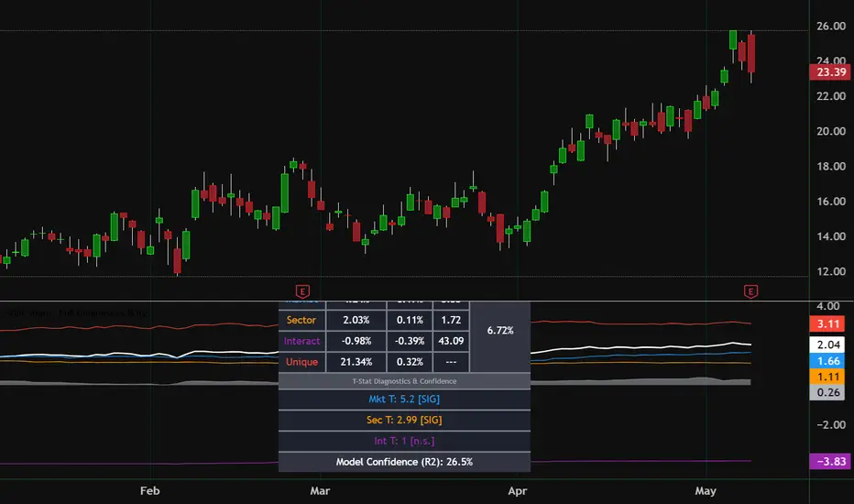Select the blue 1.66 indicator value label

click(x=827, y=361)
